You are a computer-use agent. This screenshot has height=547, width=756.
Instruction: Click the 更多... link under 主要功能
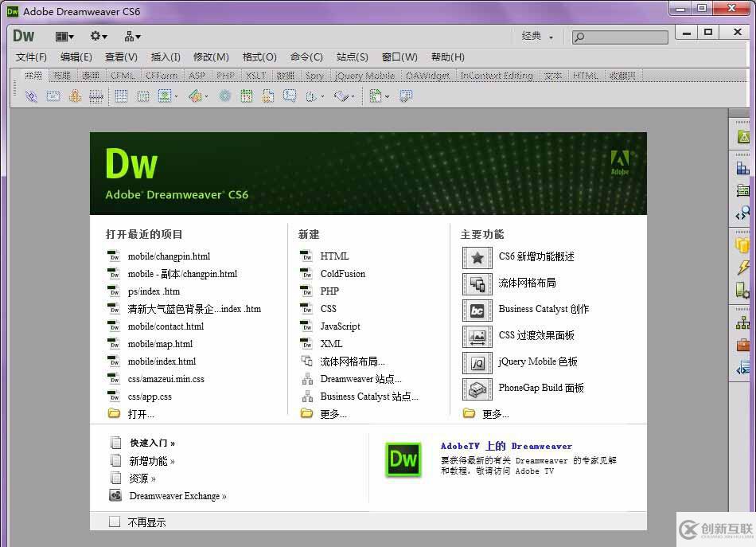pyautogui.click(x=496, y=414)
